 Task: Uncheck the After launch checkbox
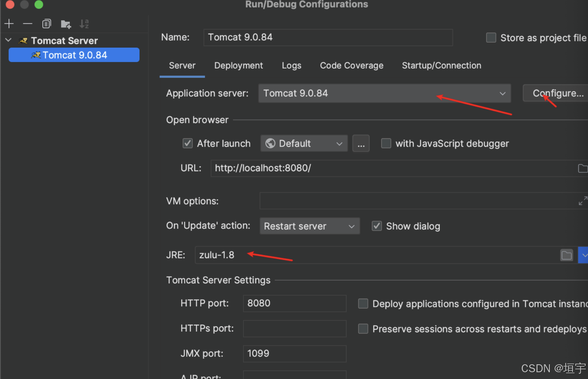click(x=188, y=143)
